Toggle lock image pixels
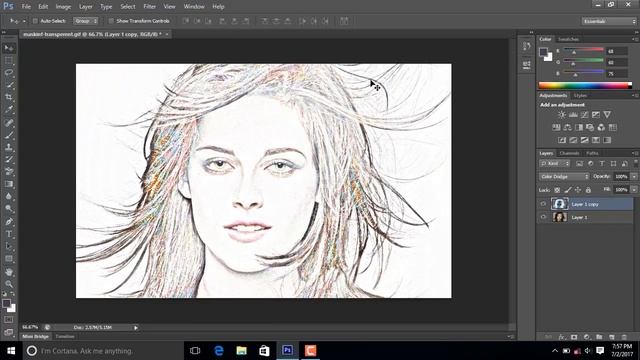640x360 pixels. click(x=568, y=190)
